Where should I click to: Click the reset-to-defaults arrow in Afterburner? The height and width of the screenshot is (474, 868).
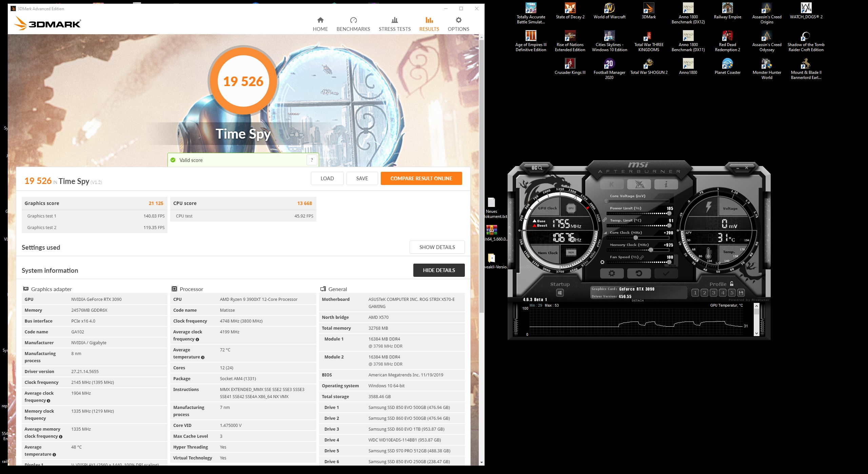[x=639, y=273]
